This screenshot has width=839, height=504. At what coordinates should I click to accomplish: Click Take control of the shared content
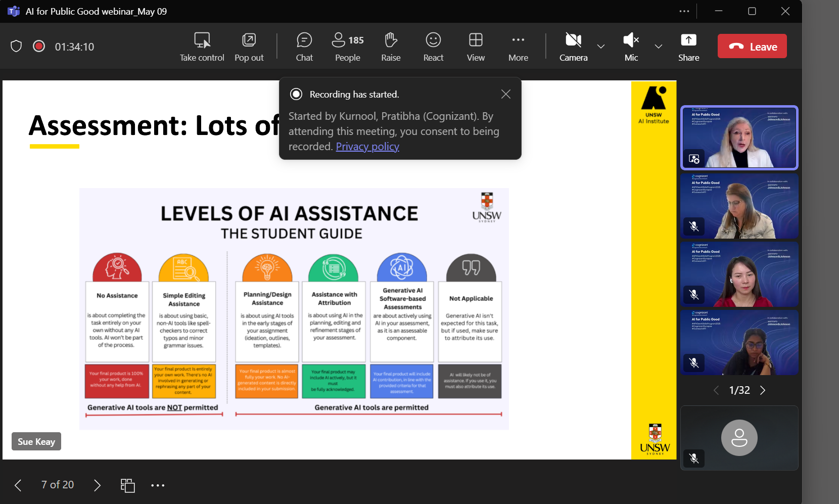(x=202, y=46)
